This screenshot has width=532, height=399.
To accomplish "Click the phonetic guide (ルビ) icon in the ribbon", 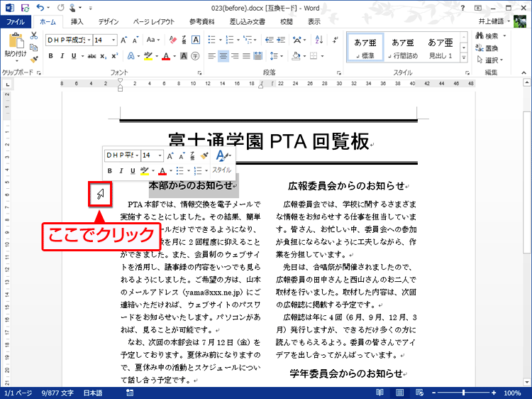I will pos(184,40).
